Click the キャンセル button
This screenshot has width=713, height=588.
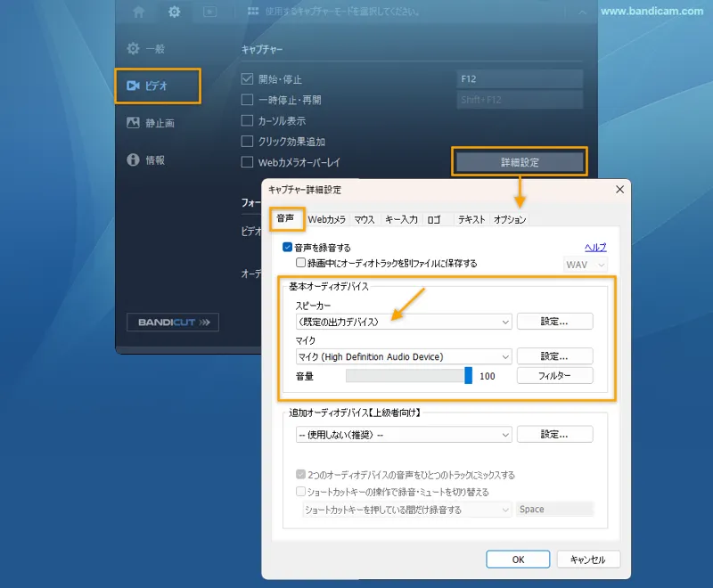pos(588,559)
